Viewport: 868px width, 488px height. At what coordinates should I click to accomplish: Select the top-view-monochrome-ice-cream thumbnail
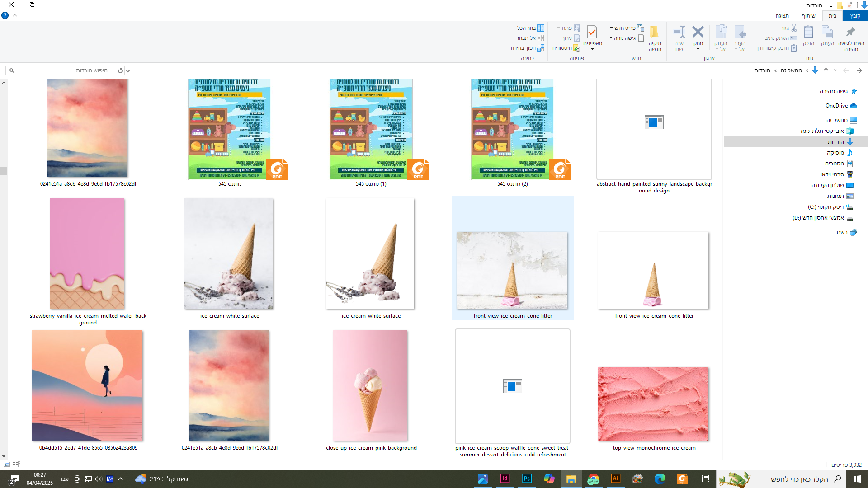coord(653,404)
